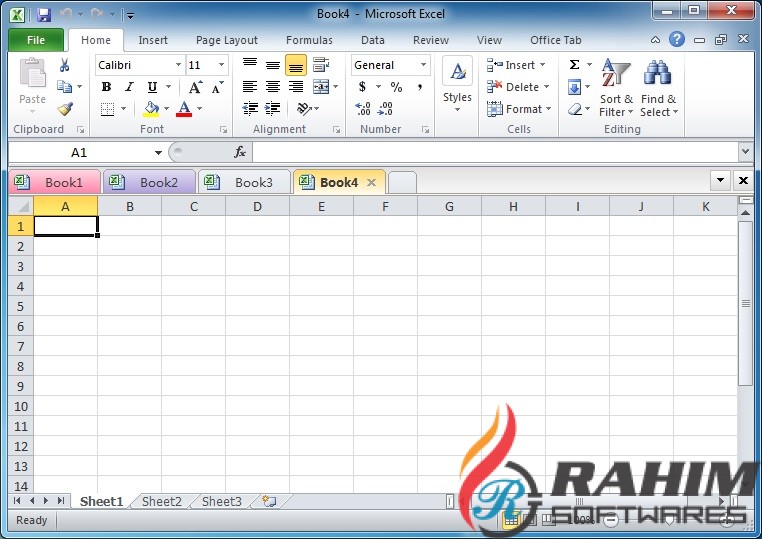Click the Borders icon

coord(107,109)
